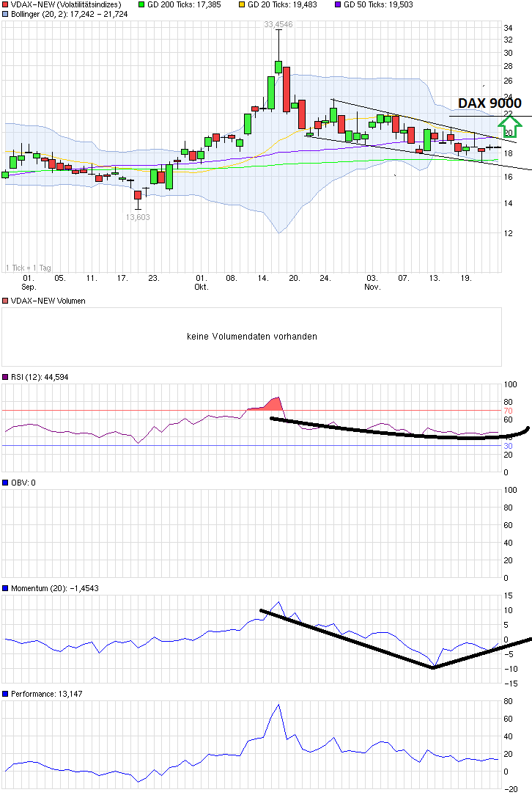Click the 'VDAX-NEW (Volatilitätsindizes)' title text
Image resolution: width=532 pixels, height=795 pixels.
click(66, 4)
